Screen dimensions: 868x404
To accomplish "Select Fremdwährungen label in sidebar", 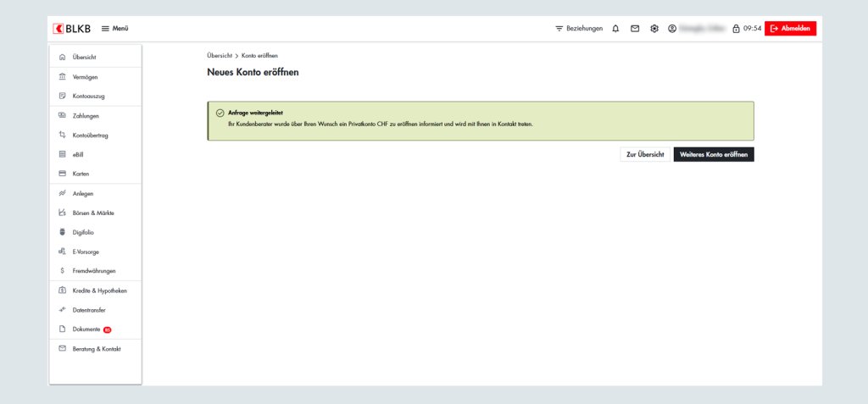I will click(x=94, y=271).
